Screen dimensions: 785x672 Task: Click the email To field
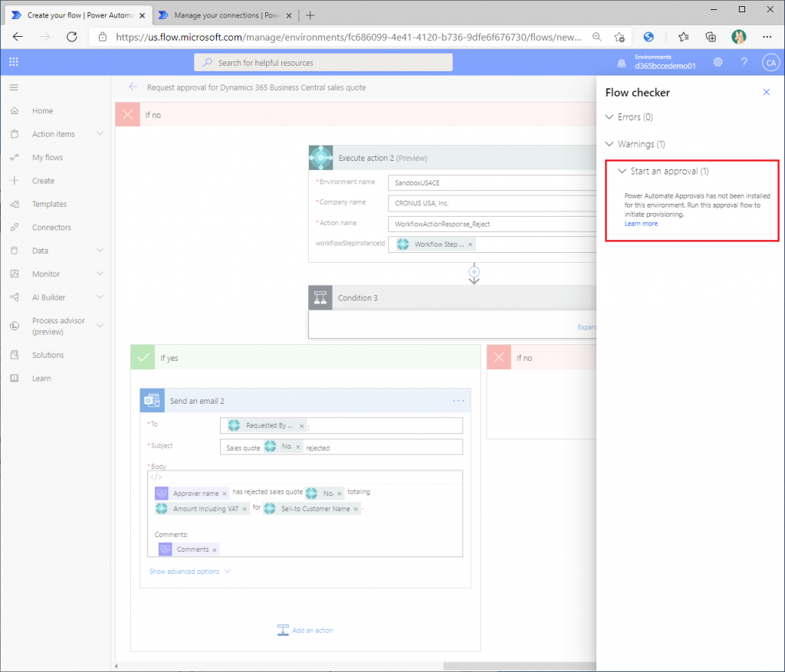click(341, 426)
